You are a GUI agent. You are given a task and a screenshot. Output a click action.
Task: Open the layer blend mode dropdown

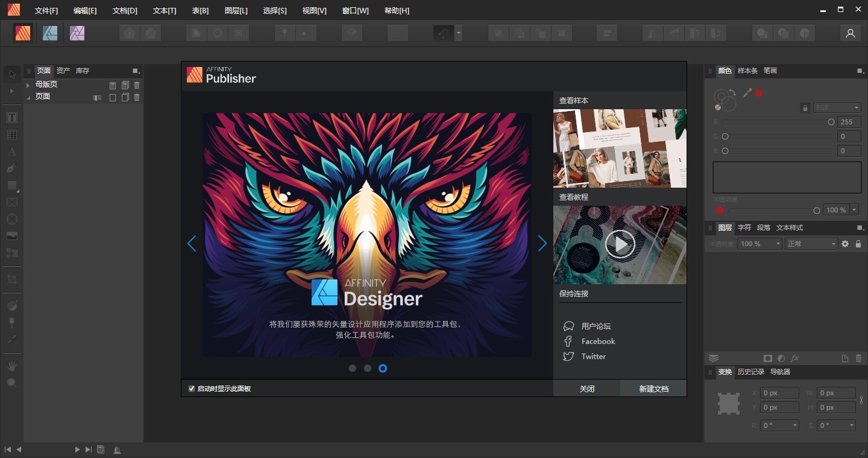click(x=811, y=244)
